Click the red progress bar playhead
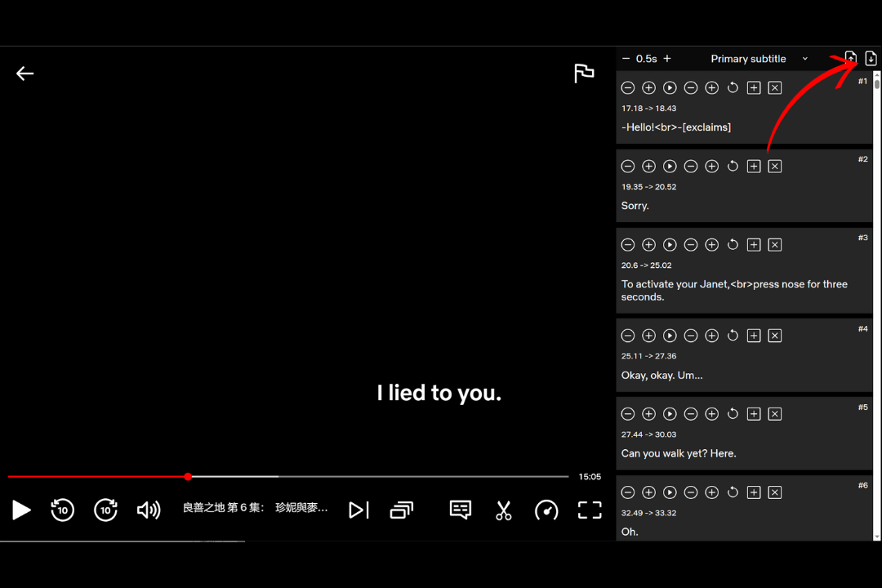Screen dimensions: 882x588 click(x=188, y=476)
